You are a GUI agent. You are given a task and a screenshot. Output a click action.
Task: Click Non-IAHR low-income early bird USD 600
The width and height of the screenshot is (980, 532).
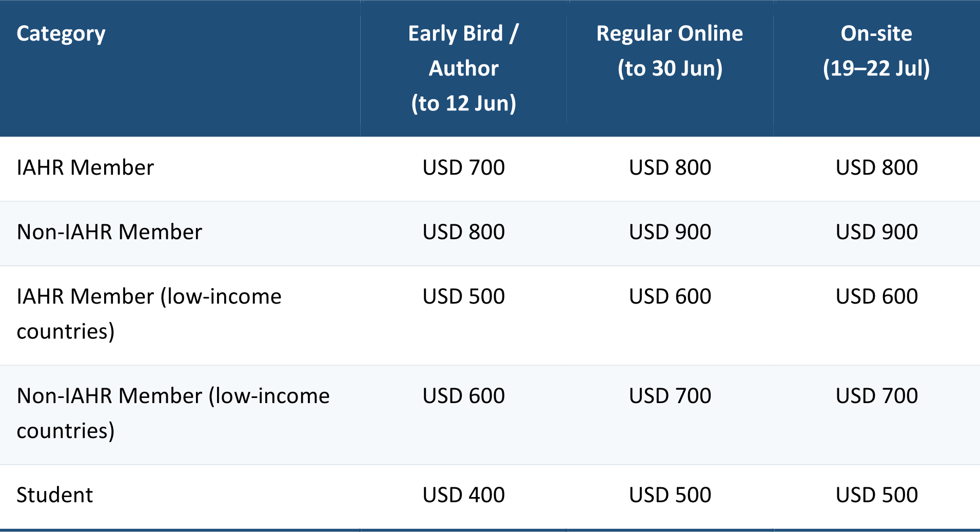[x=464, y=396]
